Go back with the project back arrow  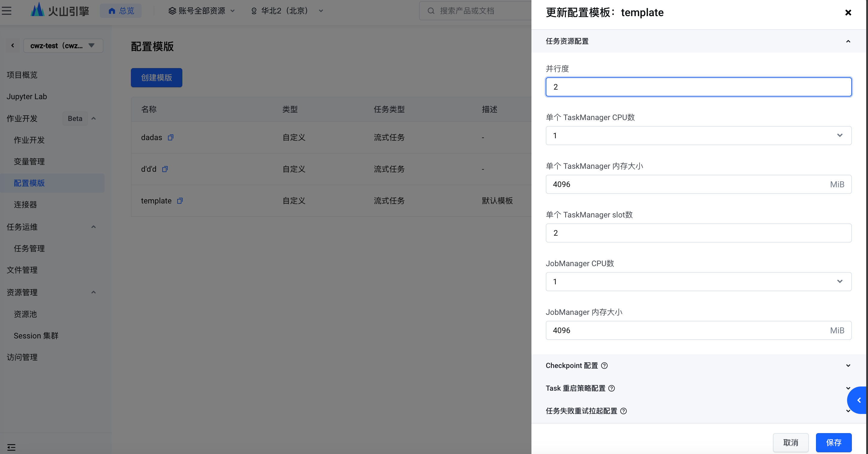click(13, 45)
